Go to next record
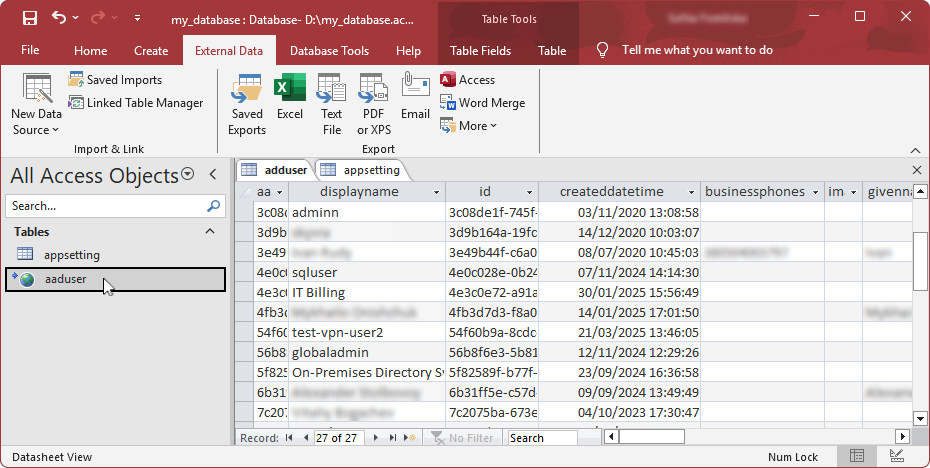 pos(376,438)
